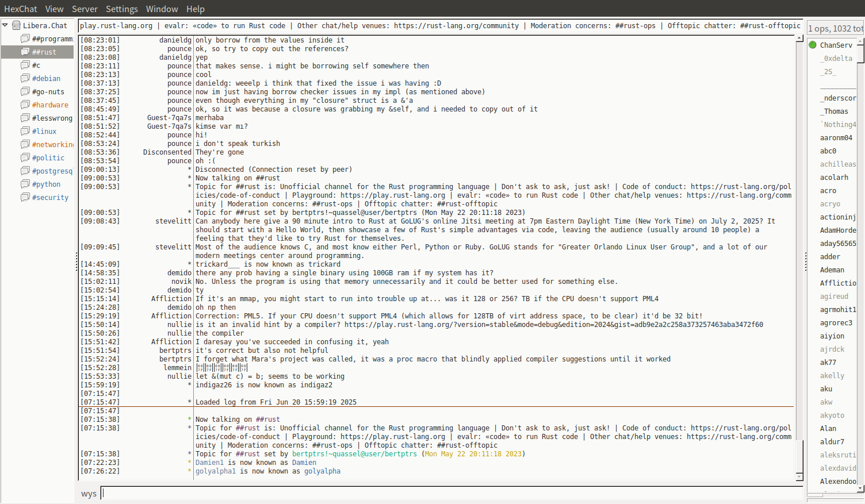Click the #linux channel icon
The height and width of the screenshot is (504, 865).
pos(25,131)
